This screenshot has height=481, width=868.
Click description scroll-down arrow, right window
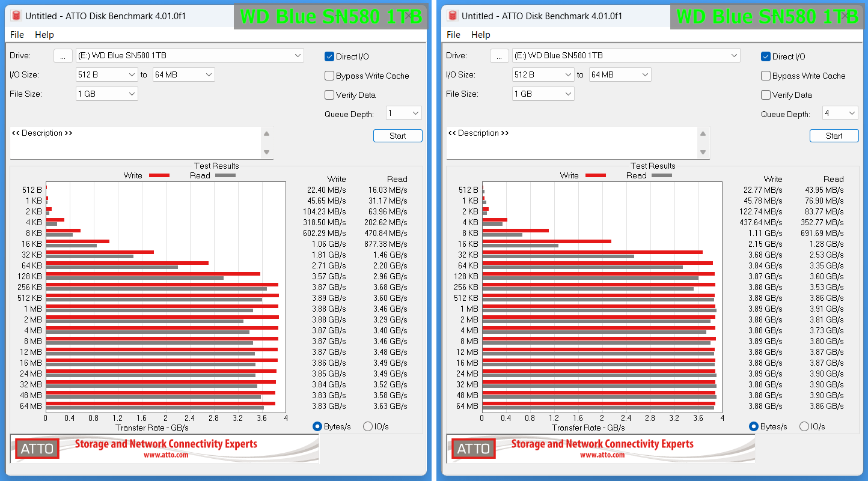(703, 152)
